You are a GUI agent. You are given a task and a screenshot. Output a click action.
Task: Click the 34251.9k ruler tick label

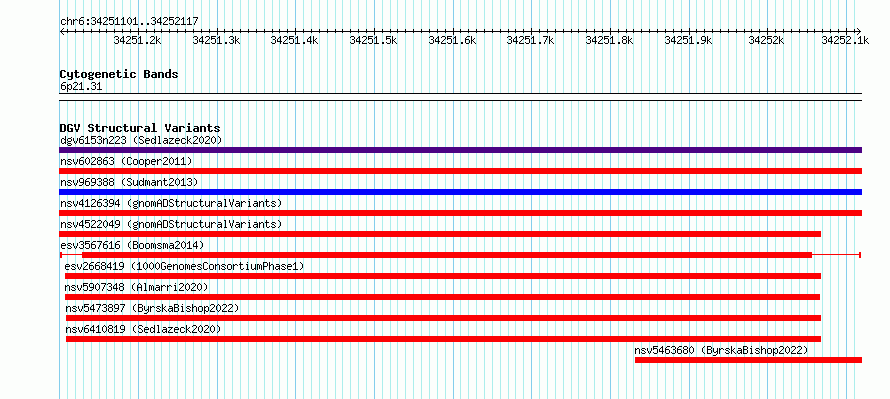(x=689, y=40)
